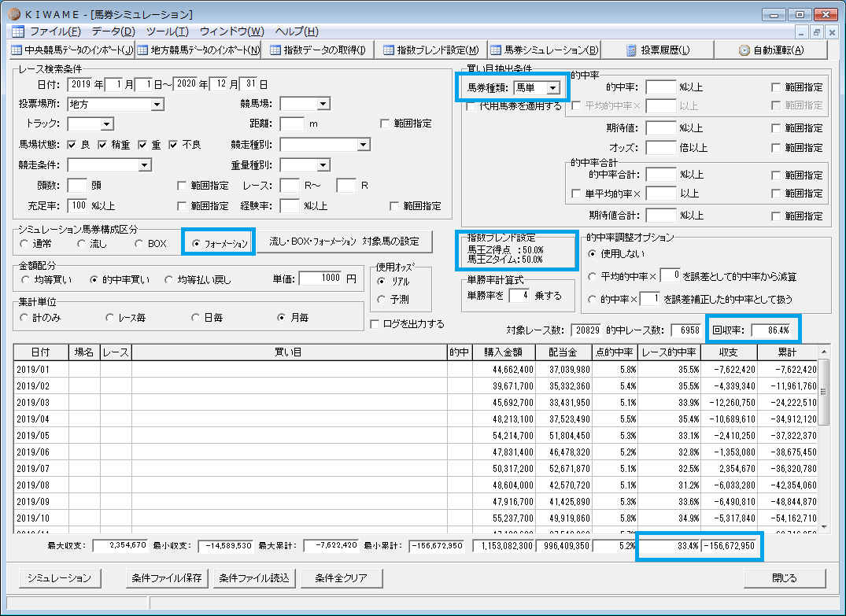Select 均等払い戻し allocation radio
The image size is (846, 616).
(169, 279)
